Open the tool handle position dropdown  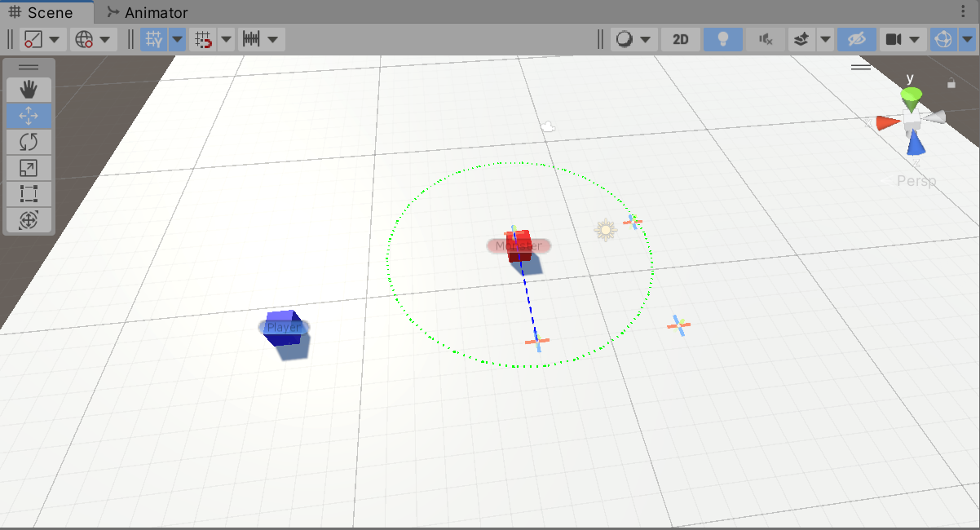(43, 39)
